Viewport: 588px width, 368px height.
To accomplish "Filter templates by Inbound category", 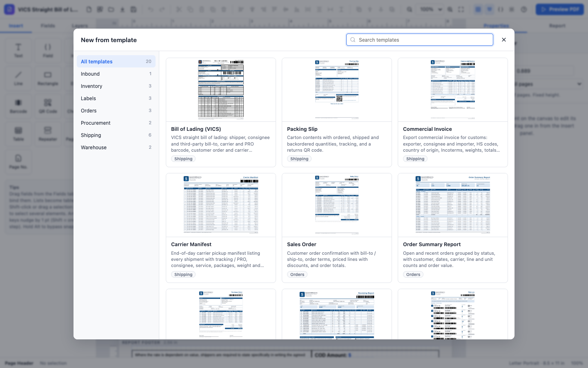I will coord(116,74).
